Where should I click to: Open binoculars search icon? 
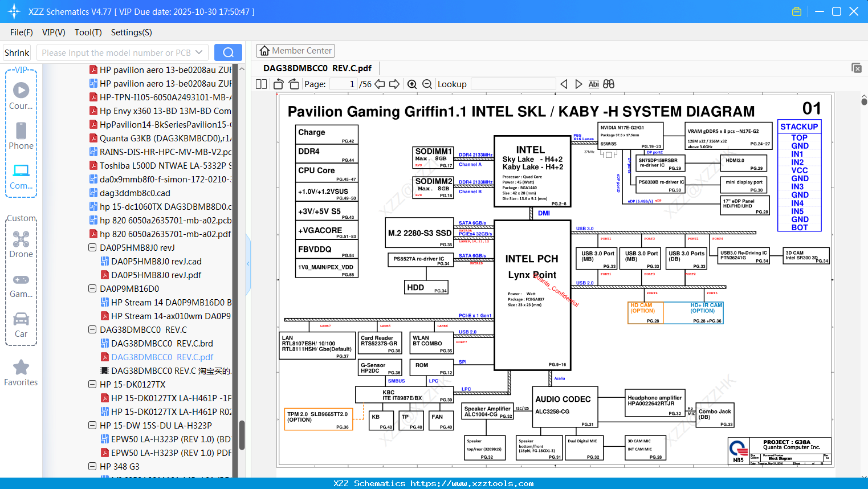point(609,84)
